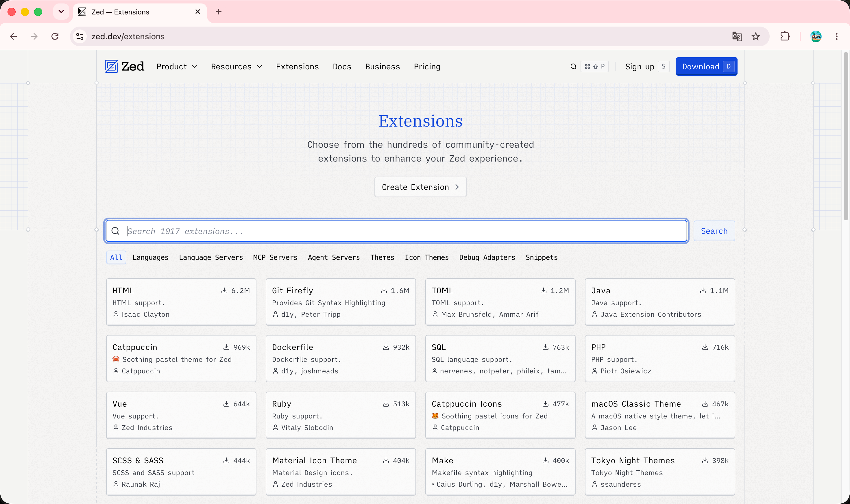Expand the Resources dropdown menu

tap(236, 66)
